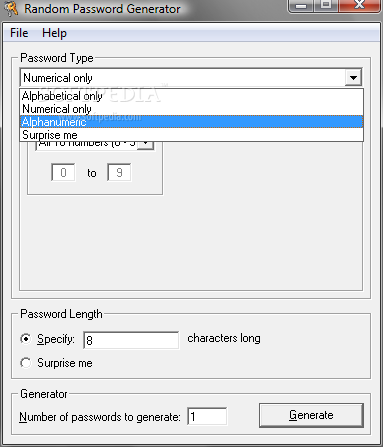383x447 pixels.
Task: Maximize the password generator window
Action: [326, 6]
